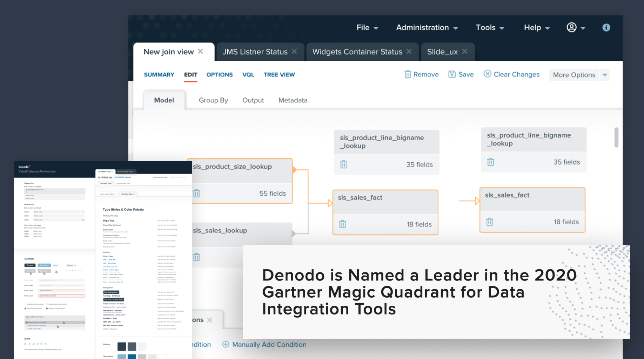Screen dimensions: 644x359
Task: Show the VQL section
Action: pyautogui.click(x=248, y=75)
